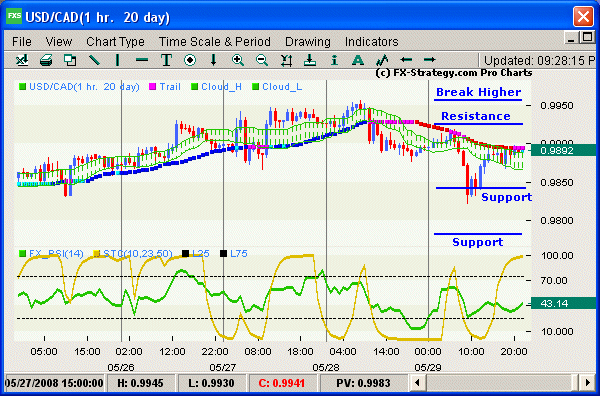
Task: Click the green USD/CAD legend square
Action: 23,87
